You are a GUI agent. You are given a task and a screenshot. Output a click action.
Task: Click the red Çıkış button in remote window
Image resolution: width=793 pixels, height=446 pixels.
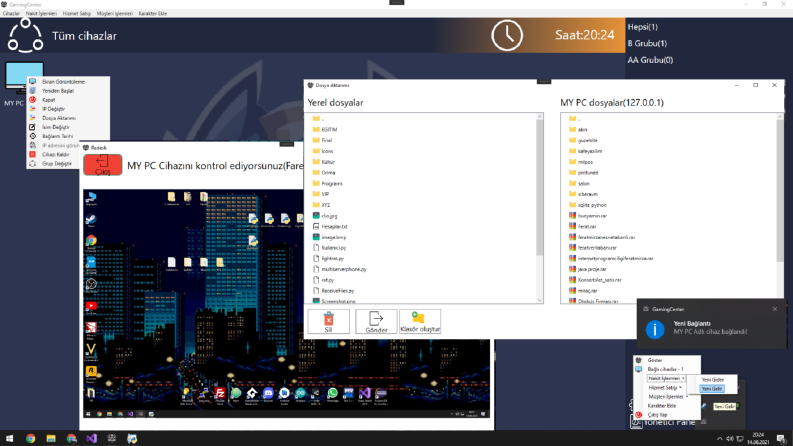[103, 165]
